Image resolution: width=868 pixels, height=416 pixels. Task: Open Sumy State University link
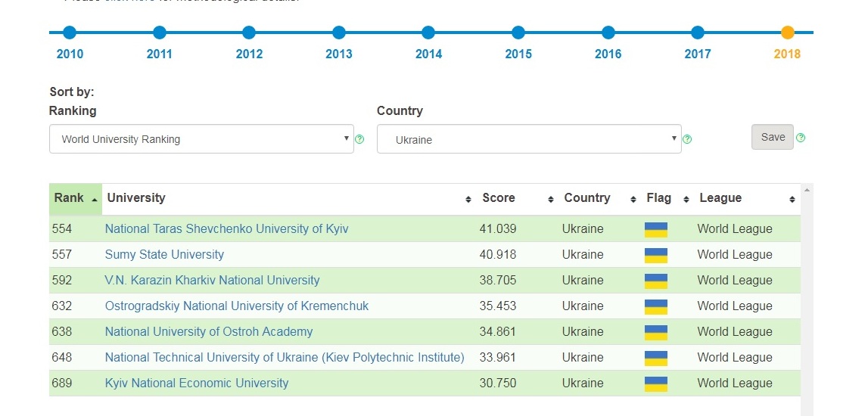[164, 254]
